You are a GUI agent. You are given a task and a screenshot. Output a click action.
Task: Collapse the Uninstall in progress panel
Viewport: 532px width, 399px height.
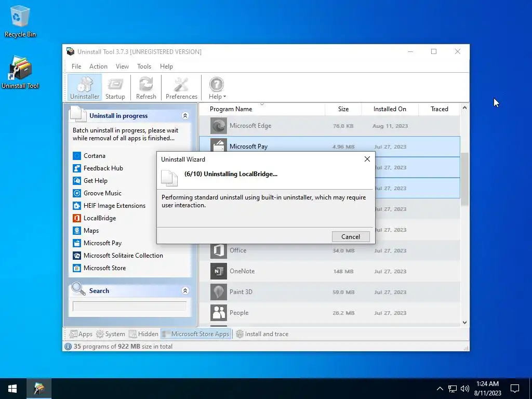click(185, 116)
